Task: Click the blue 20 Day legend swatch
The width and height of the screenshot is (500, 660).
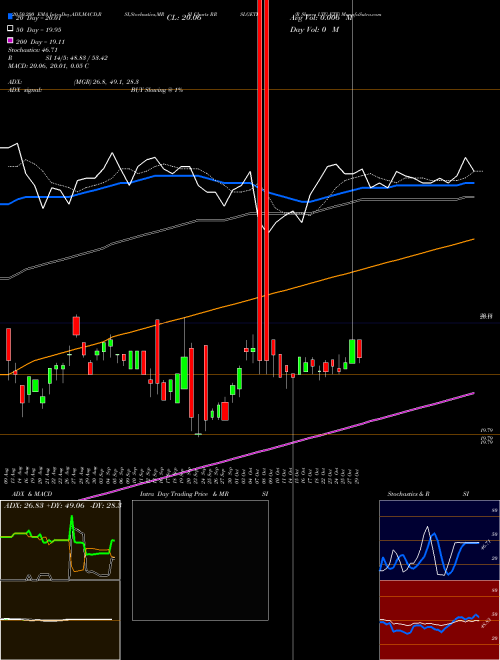Action: pos(11,17)
